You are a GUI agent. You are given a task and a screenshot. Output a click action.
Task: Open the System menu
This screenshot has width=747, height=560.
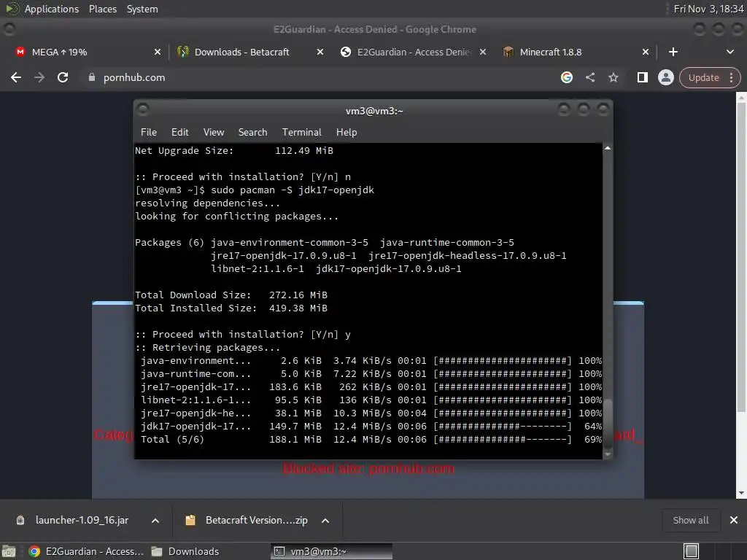[142, 9]
